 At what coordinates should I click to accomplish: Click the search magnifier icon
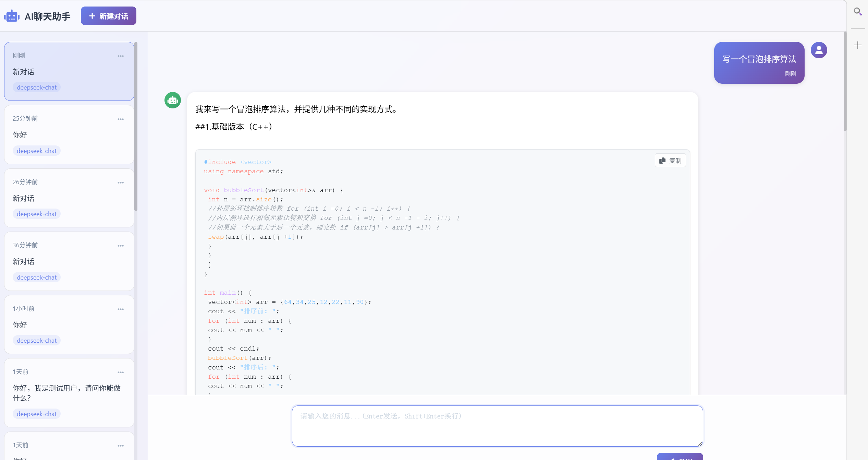click(858, 12)
